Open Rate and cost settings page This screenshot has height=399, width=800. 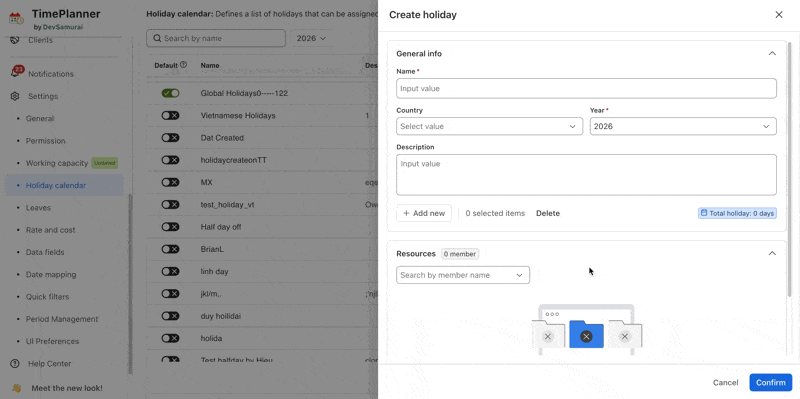[51, 230]
